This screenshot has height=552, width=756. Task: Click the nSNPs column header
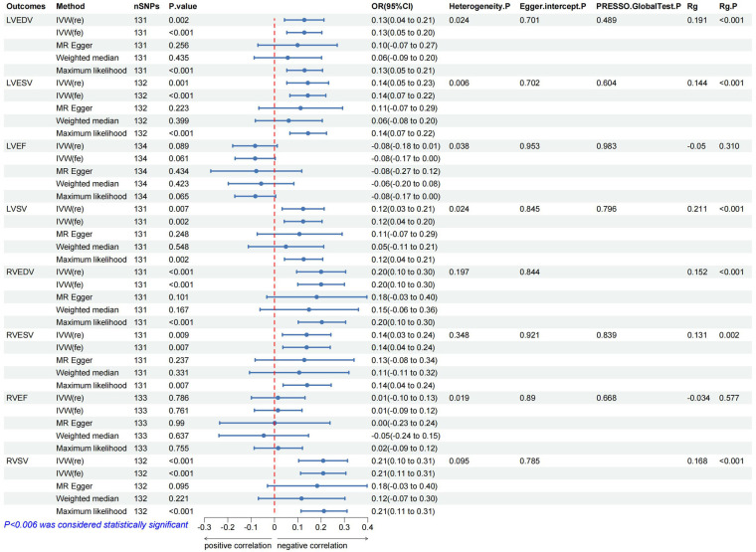click(146, 6)
